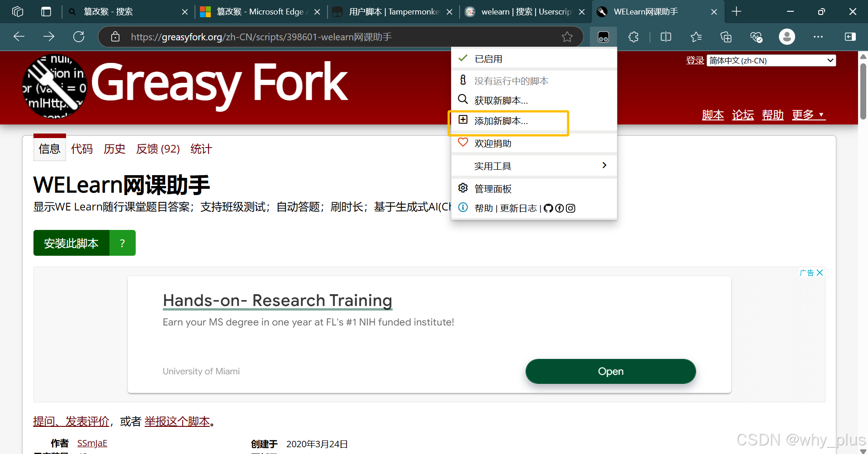This screenshot has width=868, height=454.
Task: Expand the 简体中文 (zh-CN) language dropdown
Action: (771, 60)
